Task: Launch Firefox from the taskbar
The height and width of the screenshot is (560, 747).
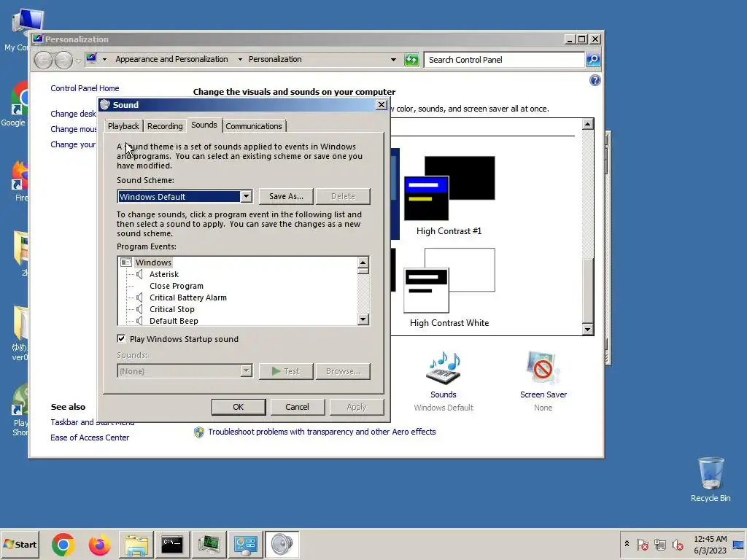Action: click(x=99, y=545)
